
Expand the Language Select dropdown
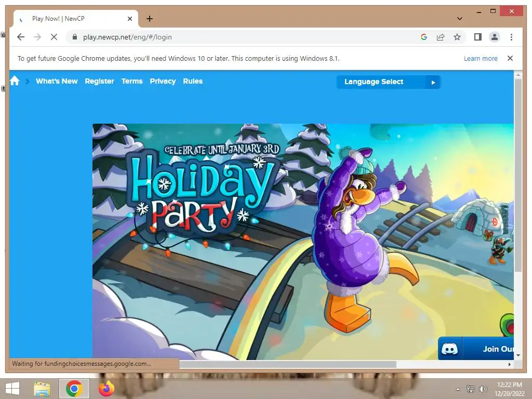tap(389, 82)
